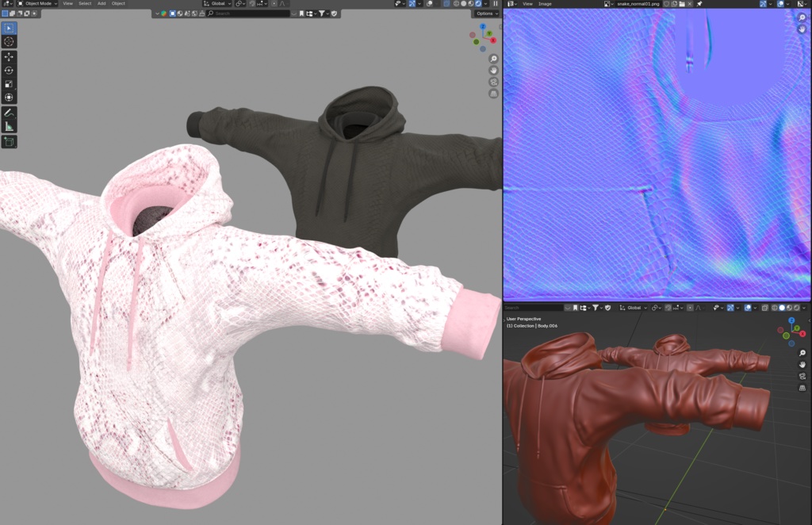The width and height of the screenshot is (812, 525).
Task: Select the Rotate tool in the left toolbar
Action: (x=9, y=71)
